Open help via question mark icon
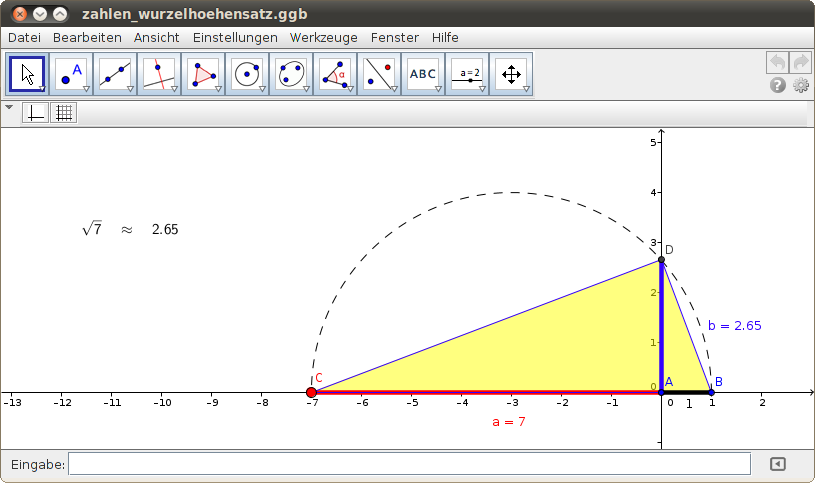 pos(778,85)
